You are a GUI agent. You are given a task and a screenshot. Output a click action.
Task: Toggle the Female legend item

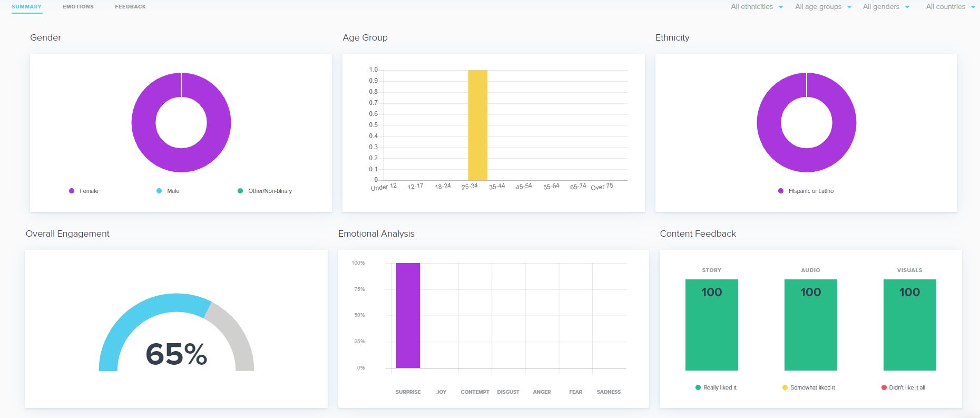coord(84,191)
